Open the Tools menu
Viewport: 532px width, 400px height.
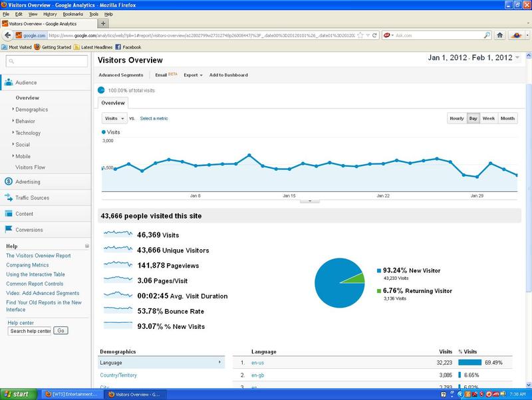pos(94,14)
